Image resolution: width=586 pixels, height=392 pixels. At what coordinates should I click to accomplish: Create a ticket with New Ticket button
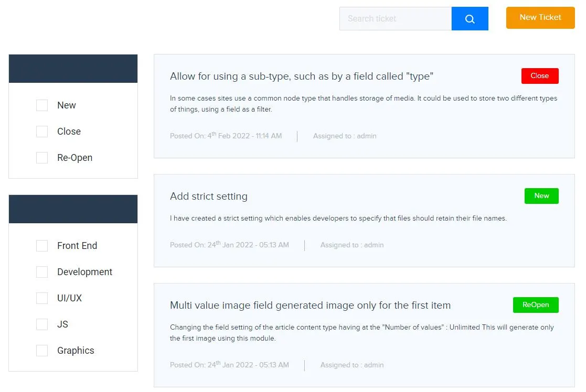pyautogui.click(x=540, y=17)
